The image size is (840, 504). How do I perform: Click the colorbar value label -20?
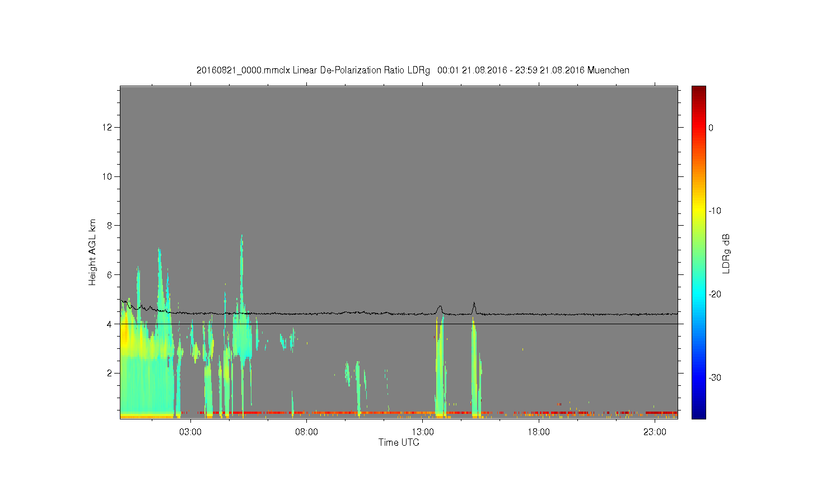point(715,295)
